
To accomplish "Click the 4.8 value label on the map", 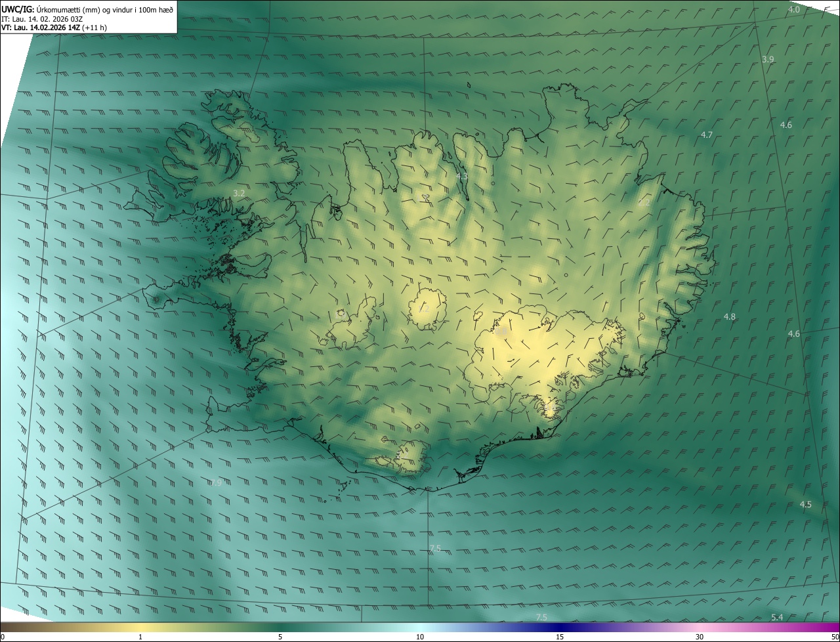I will [730, 316].
